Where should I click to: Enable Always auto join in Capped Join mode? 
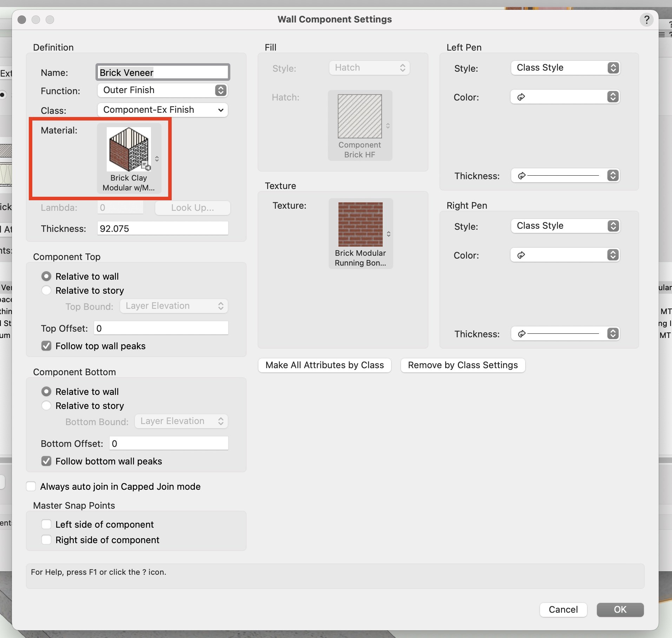[31, 487]
